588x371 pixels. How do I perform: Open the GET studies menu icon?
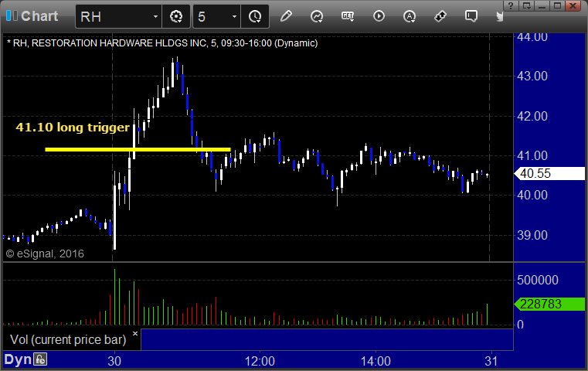click(x=348, y=16)
